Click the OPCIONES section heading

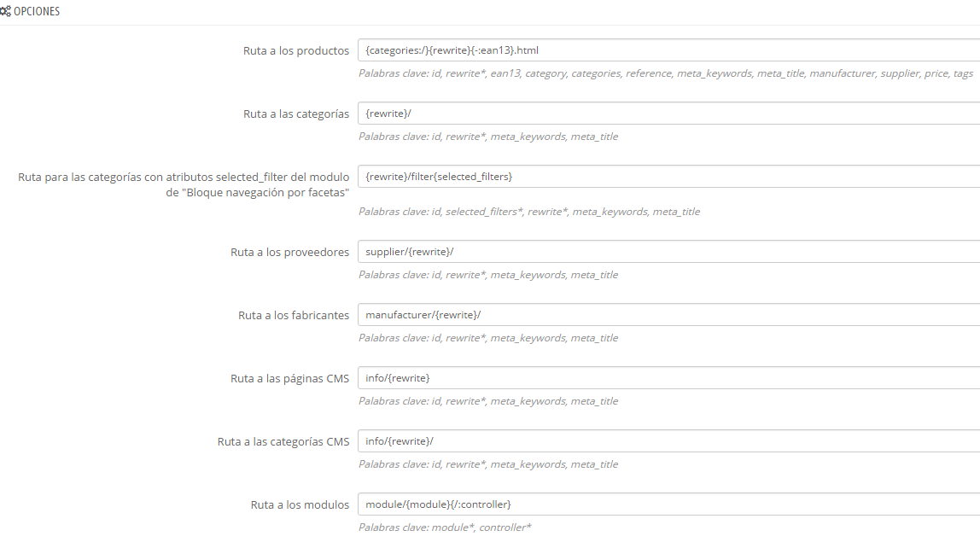coord(37,11)
